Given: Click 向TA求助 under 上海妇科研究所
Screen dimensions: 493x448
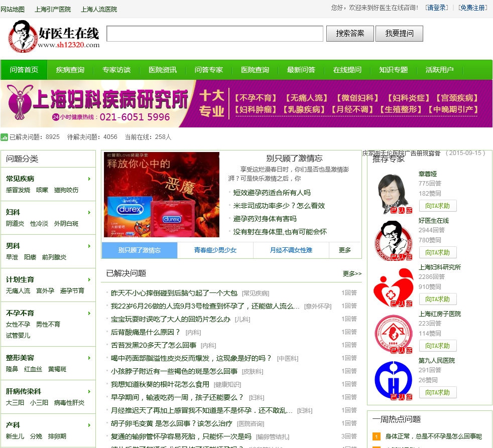Looking at the screenshot, I should tap(438, 300).
